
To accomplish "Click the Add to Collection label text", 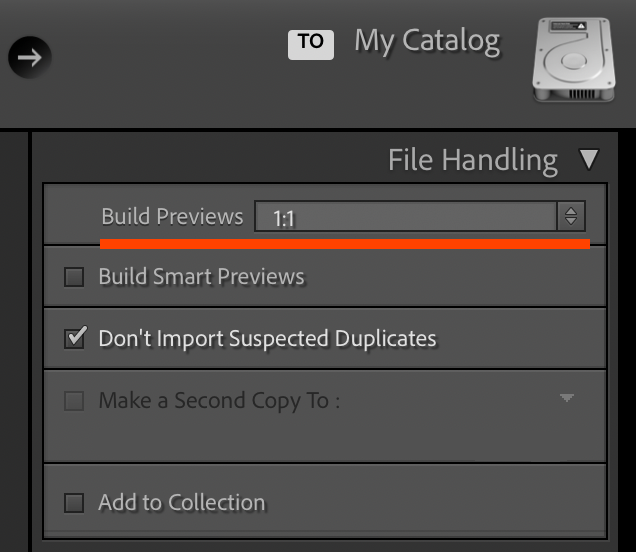I will click(181, 503).
